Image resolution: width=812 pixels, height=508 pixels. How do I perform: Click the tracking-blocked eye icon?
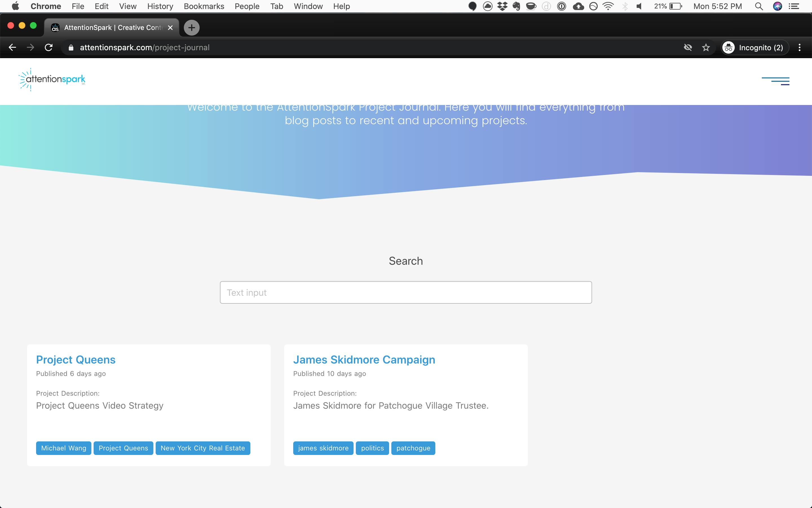click(688, 47)
